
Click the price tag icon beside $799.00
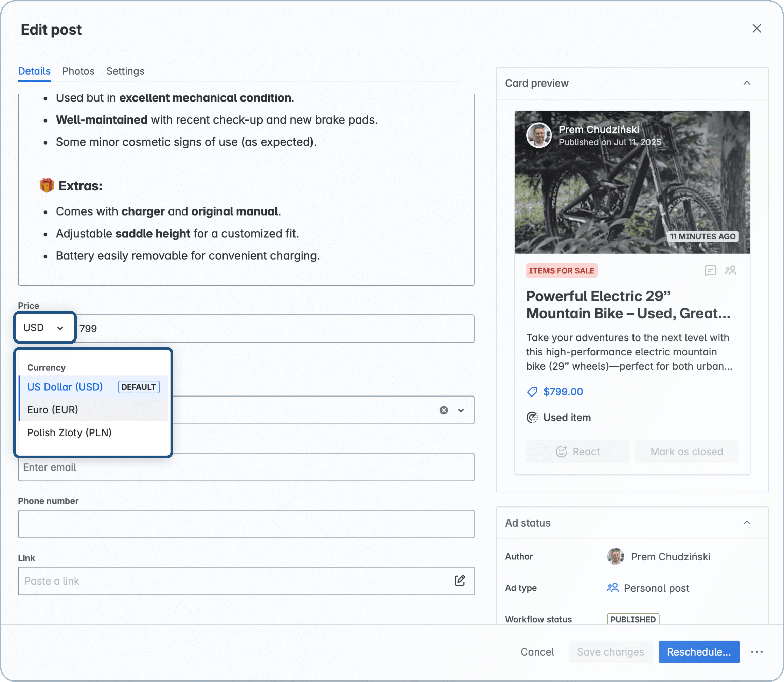click(x=532, y=392)
